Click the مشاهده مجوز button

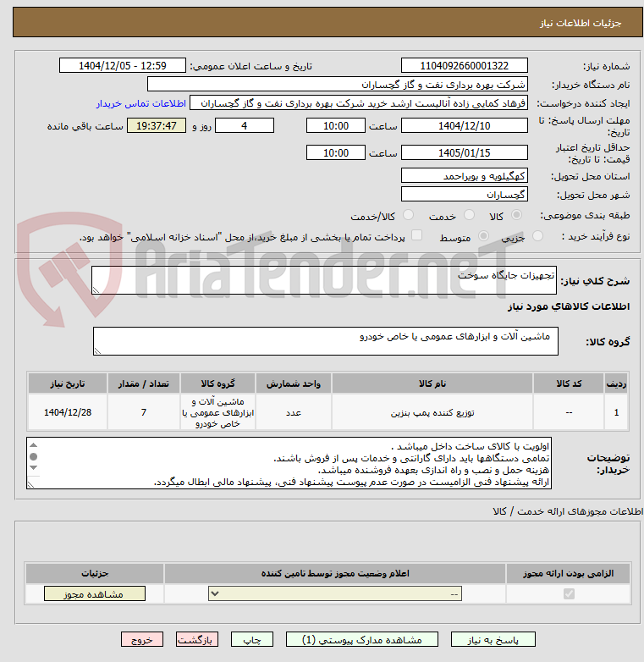95,593
